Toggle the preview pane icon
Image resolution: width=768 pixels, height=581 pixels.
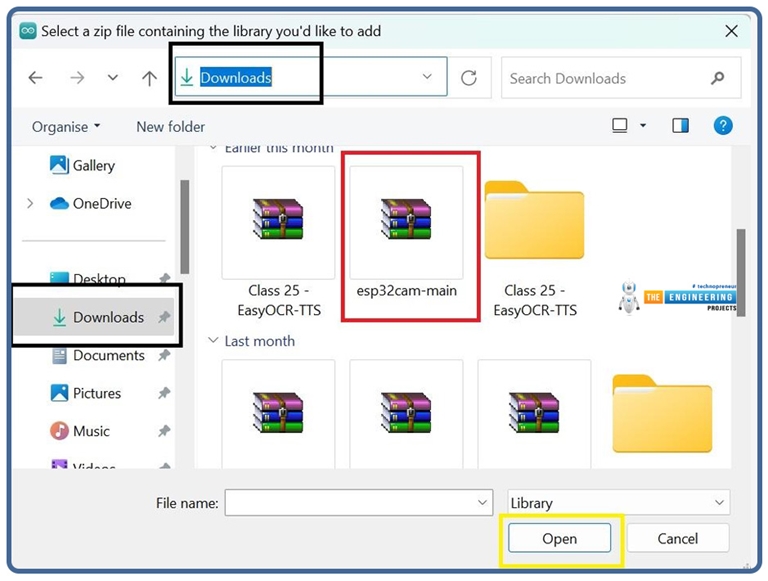tap(681, 126)
